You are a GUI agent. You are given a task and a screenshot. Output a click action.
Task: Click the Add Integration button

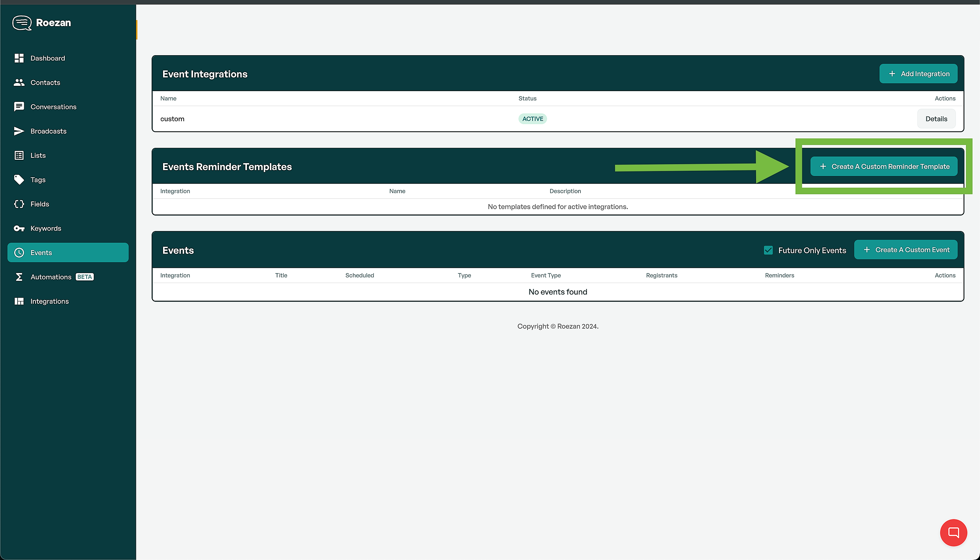[918, 74]
